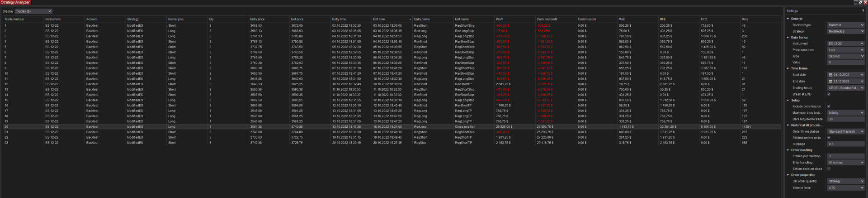Sort by Entry price column header

pos(269,19)
